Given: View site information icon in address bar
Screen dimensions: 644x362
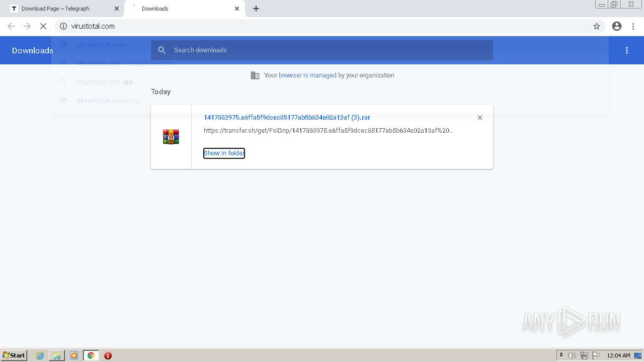Looking at the screenshot, I should pyautogui.click(x=63, y=26).
